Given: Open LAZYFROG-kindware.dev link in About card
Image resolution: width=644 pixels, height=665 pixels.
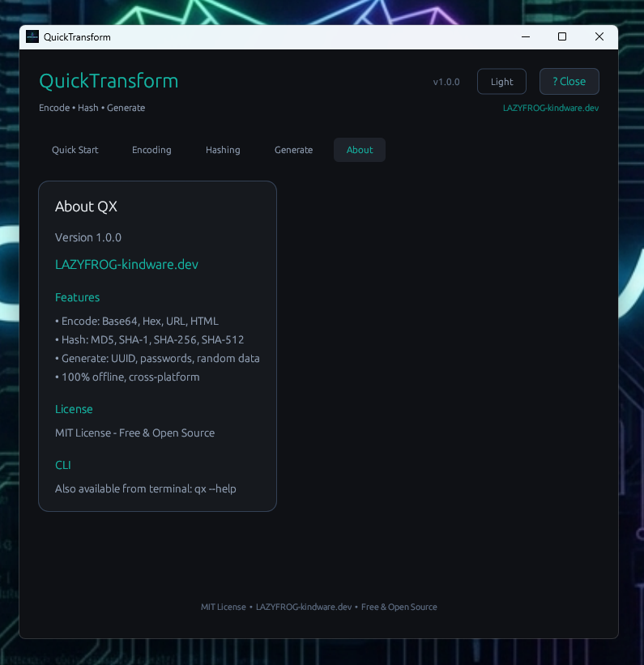Looking at the screenshot, I should (127, 265).
